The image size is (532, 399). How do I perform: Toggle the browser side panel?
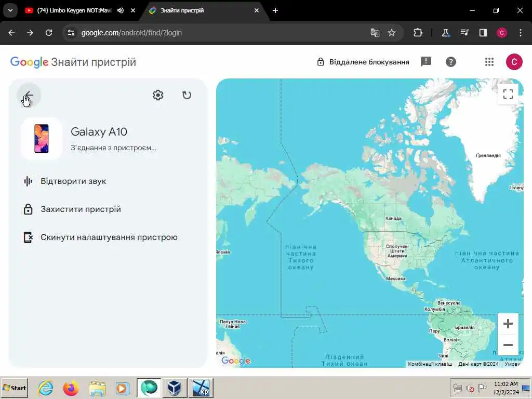(483, 33)
